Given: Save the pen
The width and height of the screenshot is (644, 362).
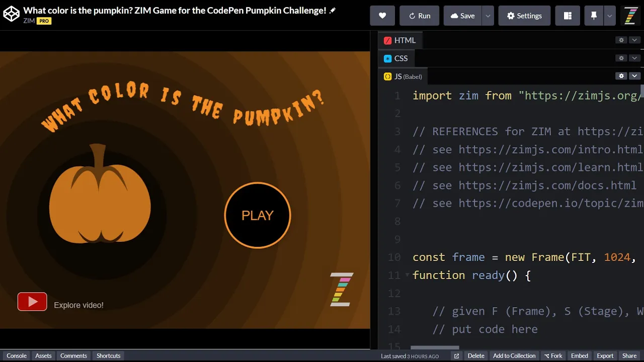Looking at the screenshot, I should coord(462,16).
